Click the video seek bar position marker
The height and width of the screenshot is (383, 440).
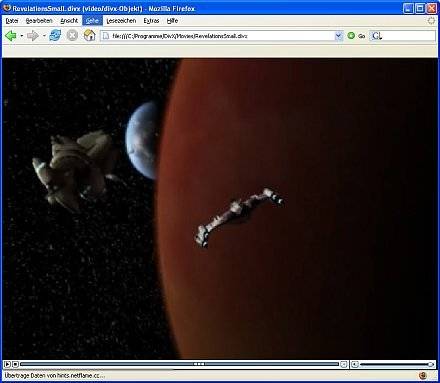pyautogui.click(x=199, y=364)
